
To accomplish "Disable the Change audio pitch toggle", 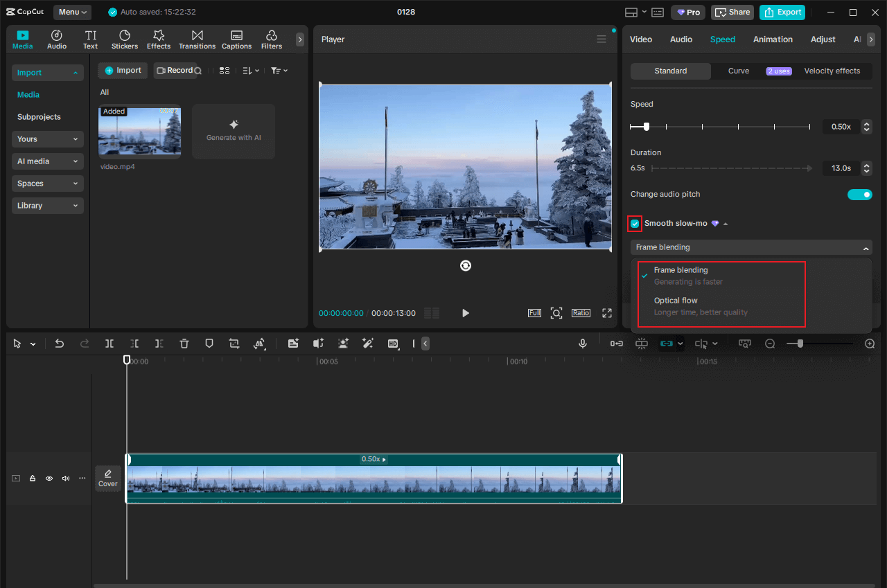I will 860,195.
